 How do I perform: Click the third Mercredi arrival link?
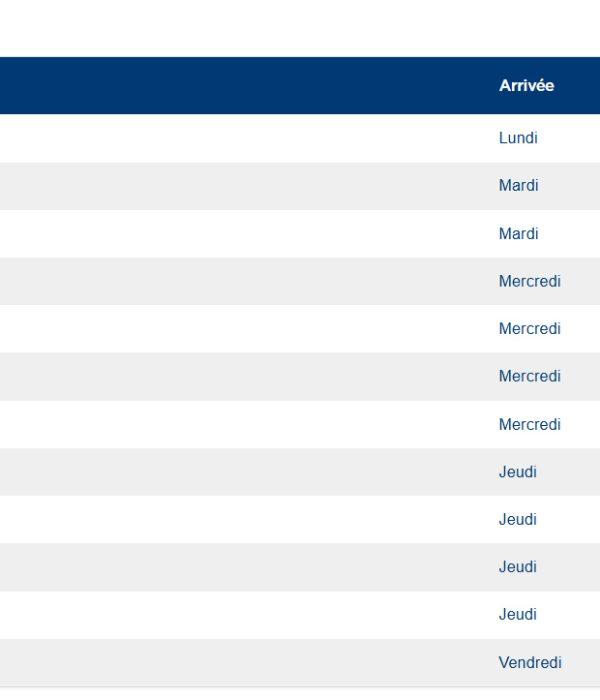coord(529,376)
